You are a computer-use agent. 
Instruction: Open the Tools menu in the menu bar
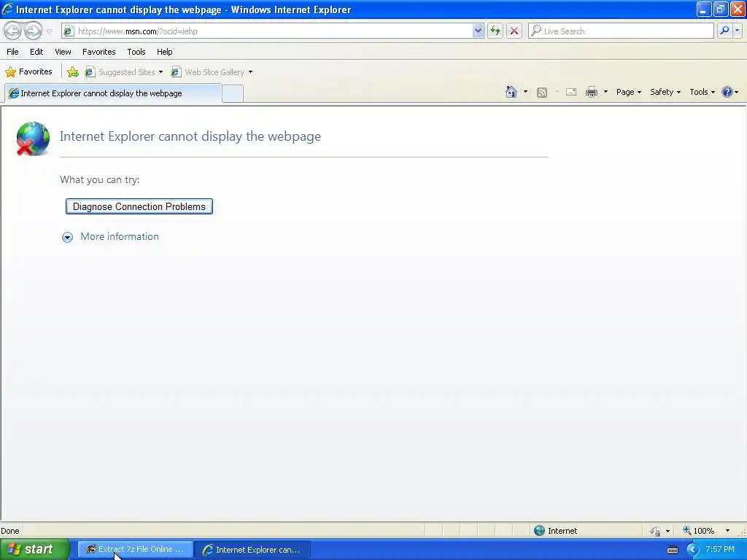136,52
